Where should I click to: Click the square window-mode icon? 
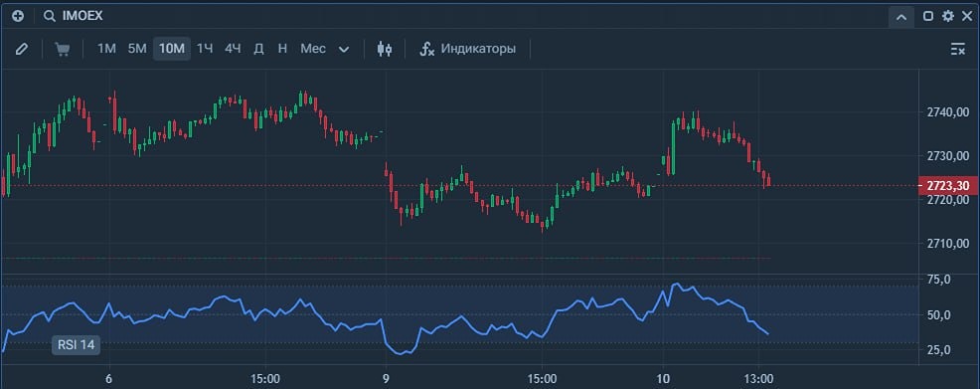(928, 17)
